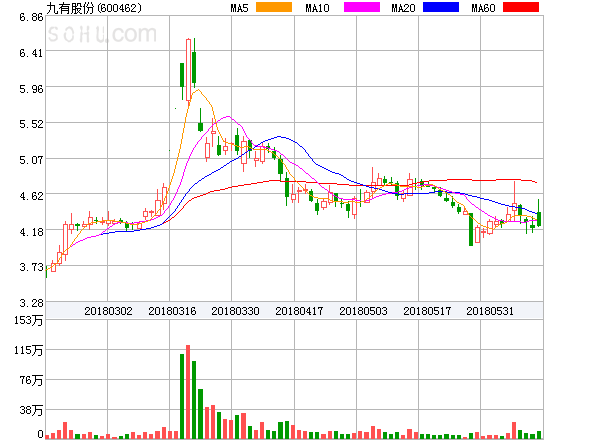Screen dimensions: 600x440
Task: Click the MA20 legend label
Action: coord(403,8)
